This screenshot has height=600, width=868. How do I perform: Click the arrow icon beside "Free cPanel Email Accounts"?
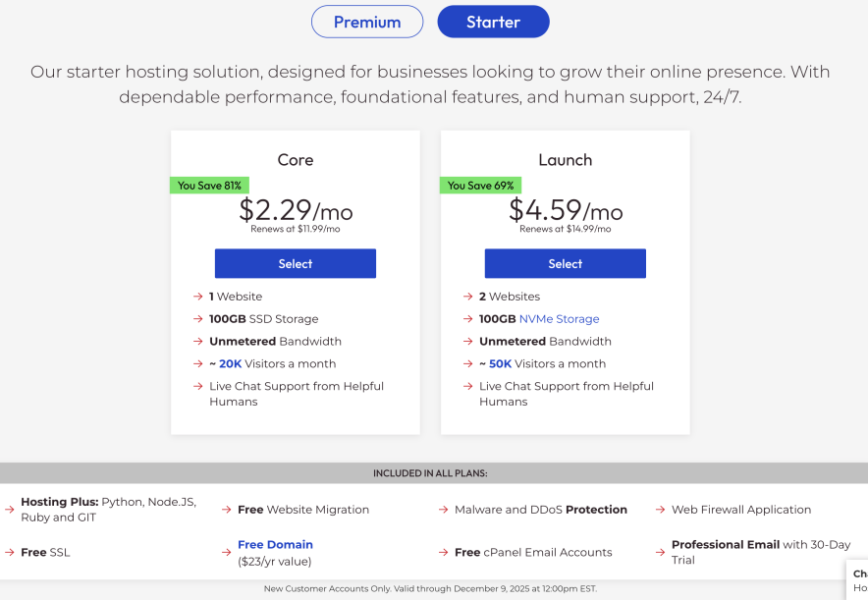pyautogui.click(x=442, y=552)
